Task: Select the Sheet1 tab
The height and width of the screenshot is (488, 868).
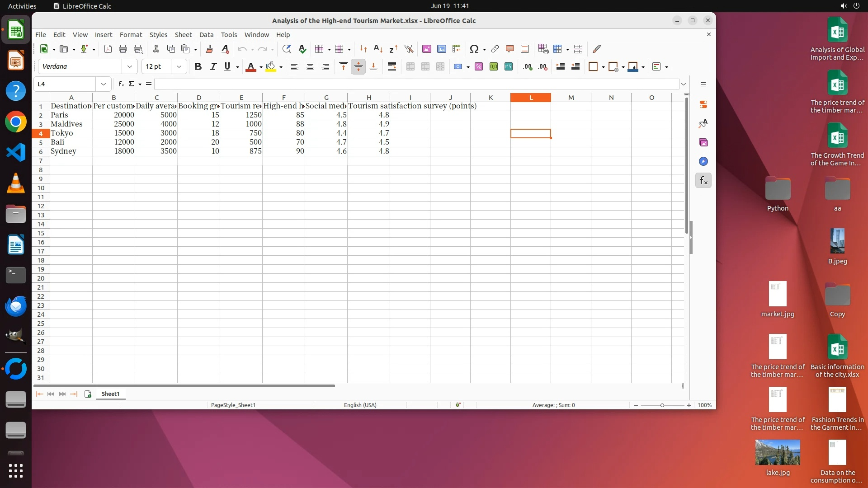Action: 110,394
